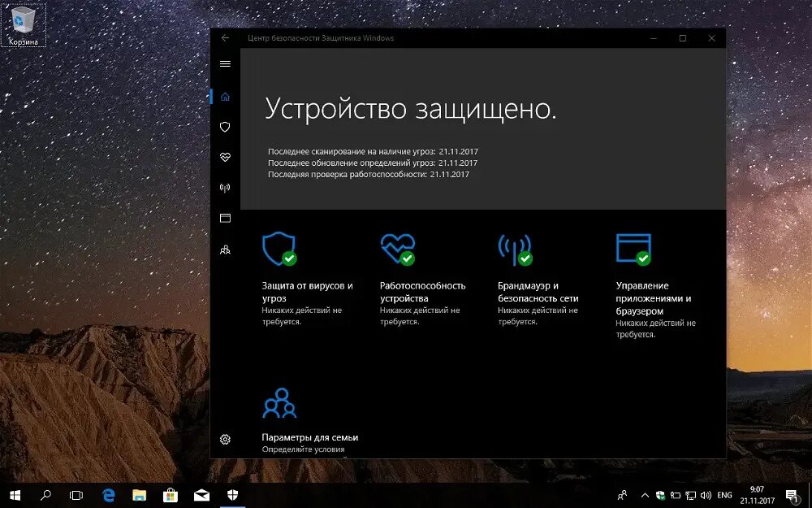Click the large virus protection shield icon

pos(279,249)
